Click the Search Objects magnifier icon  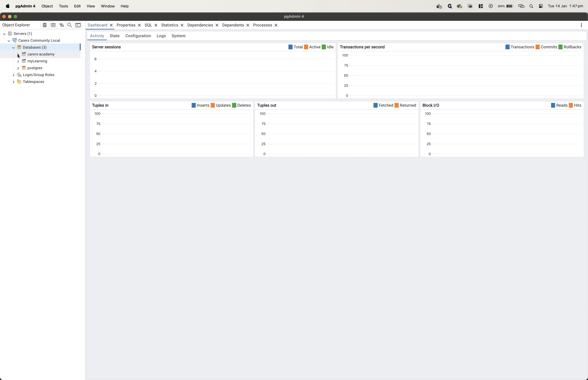point(70,25)
